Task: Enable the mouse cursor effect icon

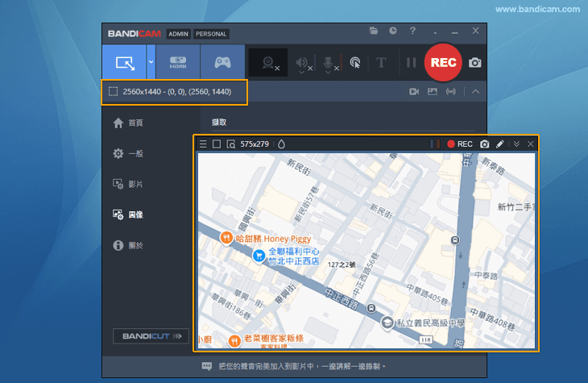Action: [x=354, y=63]
